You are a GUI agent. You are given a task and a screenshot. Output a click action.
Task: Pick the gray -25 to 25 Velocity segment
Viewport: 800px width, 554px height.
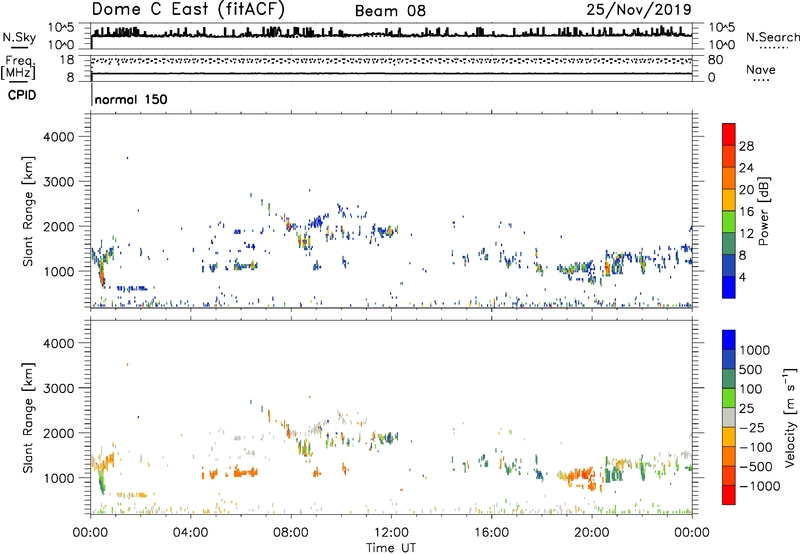point(729,418)
